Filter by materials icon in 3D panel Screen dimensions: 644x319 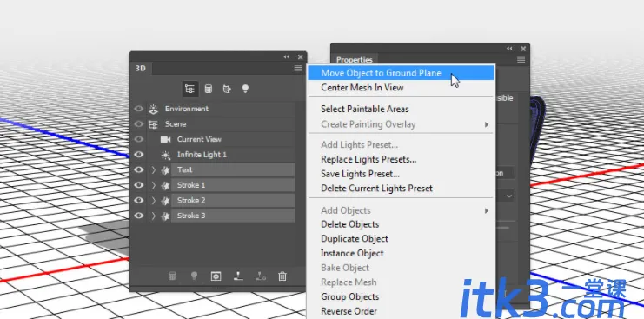(227, 89)
